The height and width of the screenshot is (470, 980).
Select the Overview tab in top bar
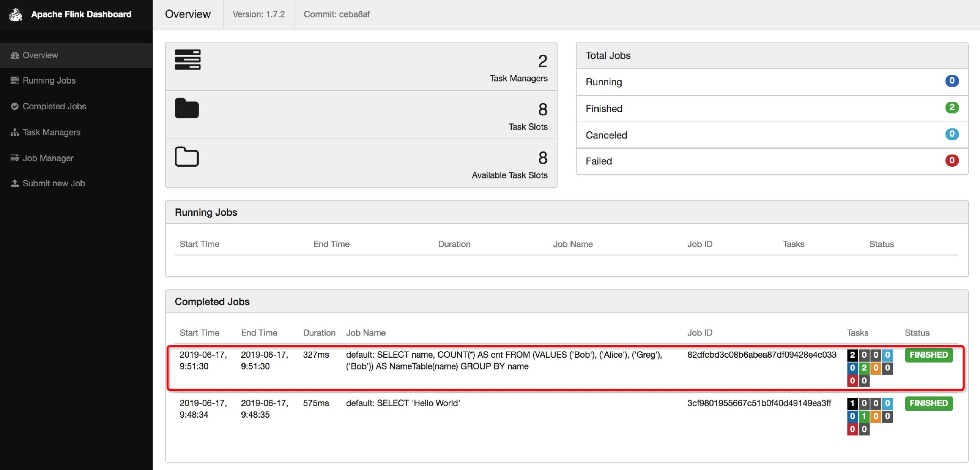[x=187, y=14]
